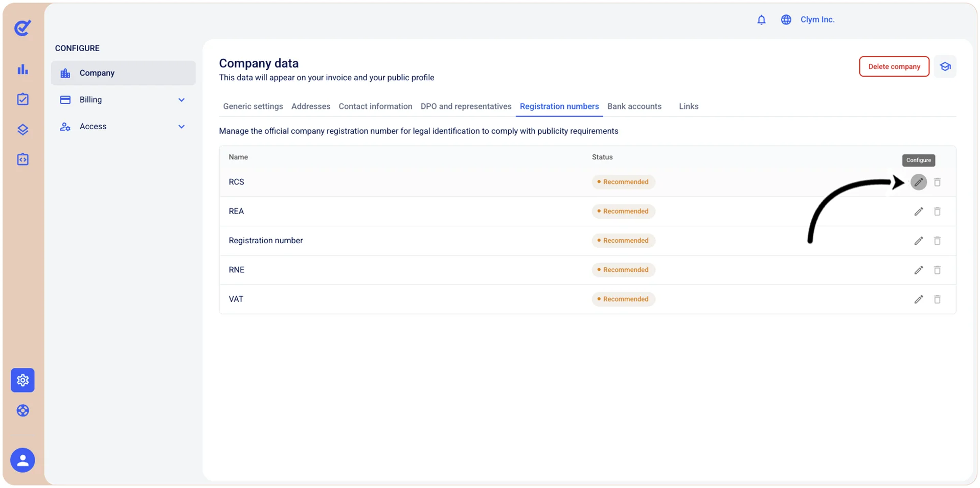
Task: Open the help lifebuoy icon
Action: (22, 410)
